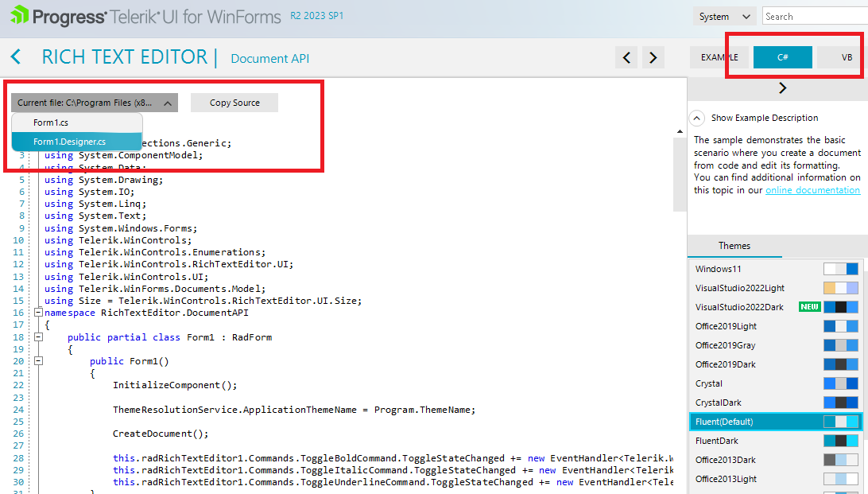This screenshot has height=494, width=868.
Task: Click the NEW badge on VisualStudio2022Dark
Action: pos(809,307)
